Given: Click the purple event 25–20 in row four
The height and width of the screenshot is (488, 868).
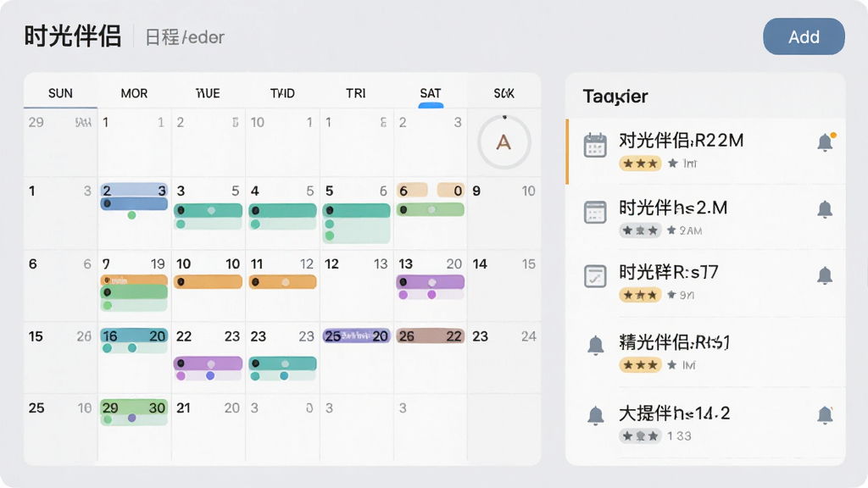Looking at the screenshot, I should 357,335.
